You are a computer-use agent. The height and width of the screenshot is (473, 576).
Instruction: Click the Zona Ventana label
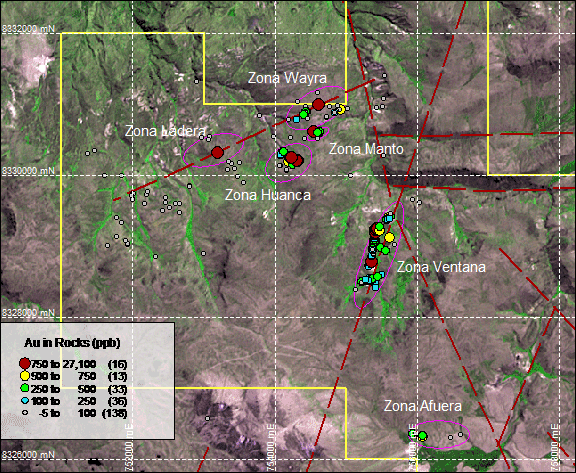(x=441, y=267)
